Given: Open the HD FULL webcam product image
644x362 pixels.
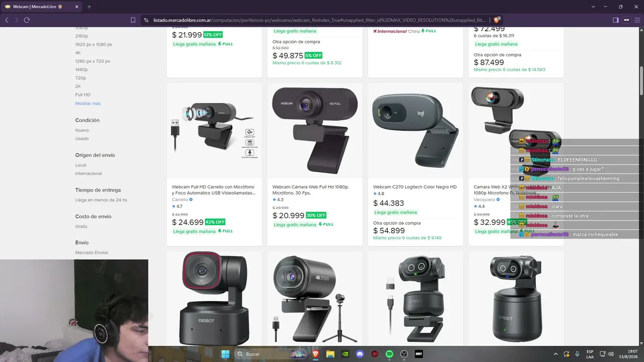Looking at the screenshot, I should [x=315, y=131].
